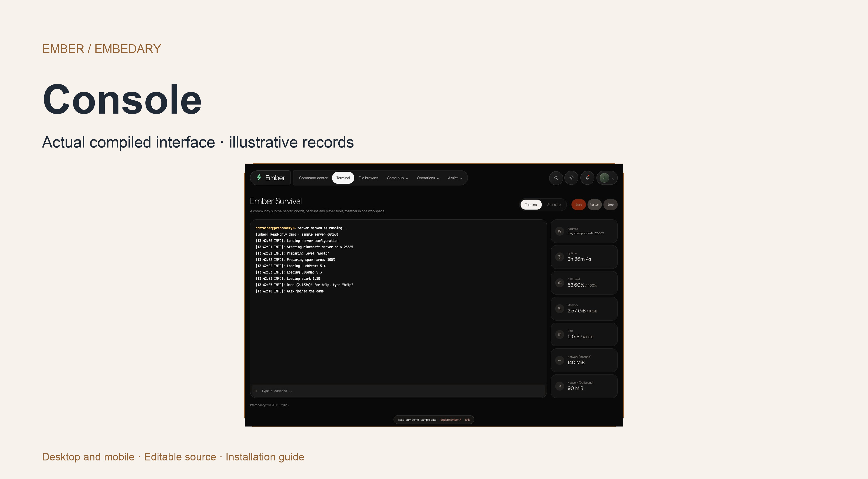Click the red Start button
Screen dimensions: 868x479
tap(578, 205)
